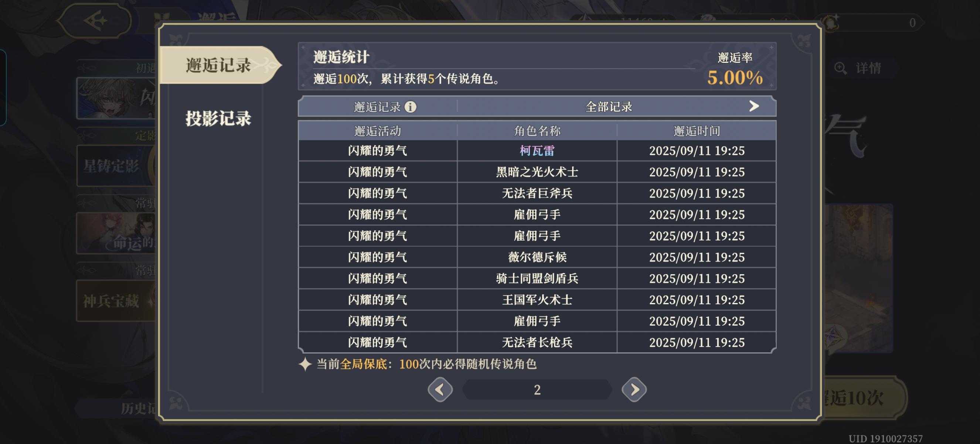Go to previous page with left arrow
This screenshot has height=444, width=980.
pyautogui.click(x=440, y=389)
